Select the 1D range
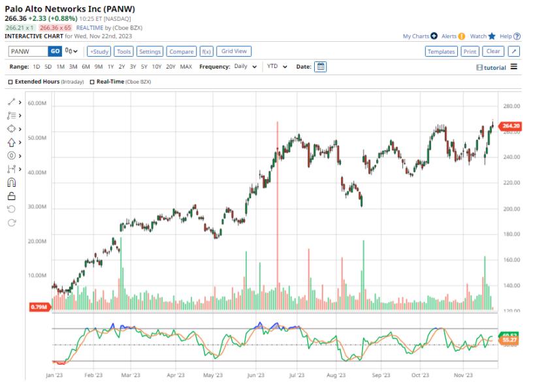 pos(37,67)
